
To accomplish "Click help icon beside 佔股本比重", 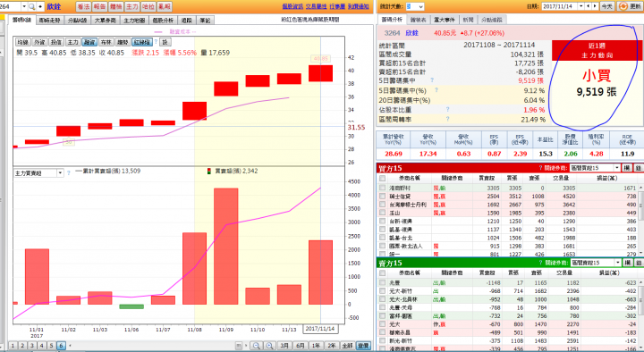I will point(448,109).
